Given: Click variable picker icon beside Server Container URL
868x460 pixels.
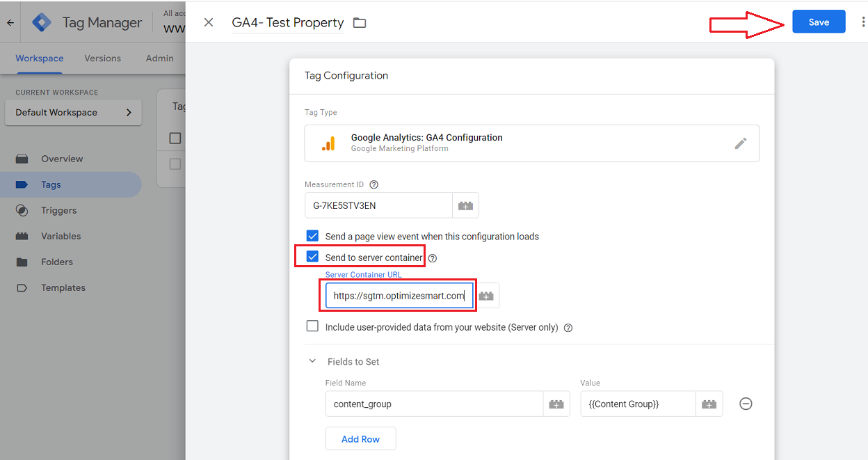Looking at the screenshot, I should tap(486, 296).
